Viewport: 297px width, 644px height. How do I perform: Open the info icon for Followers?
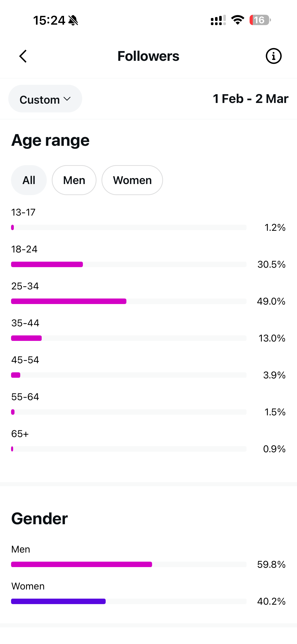(274, 56)
